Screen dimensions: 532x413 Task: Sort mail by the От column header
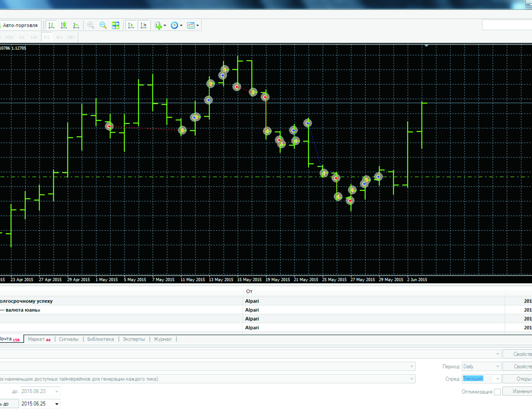click(x=374, y=291)
